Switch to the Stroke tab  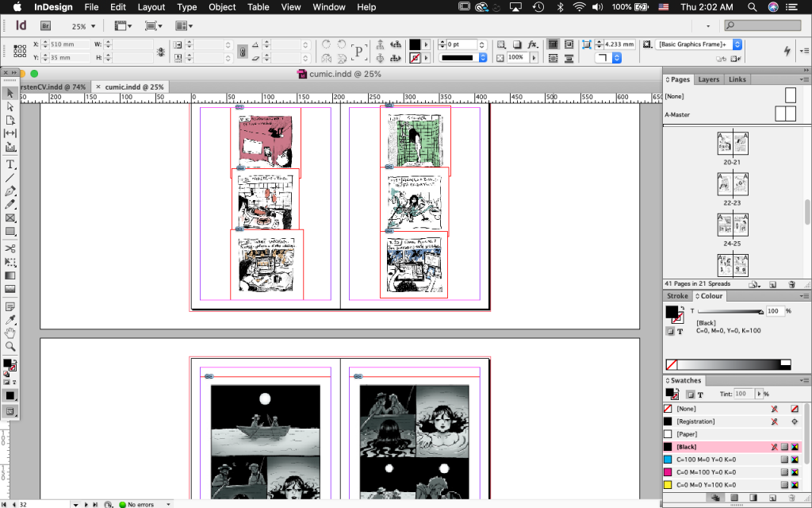coord(677,296)
